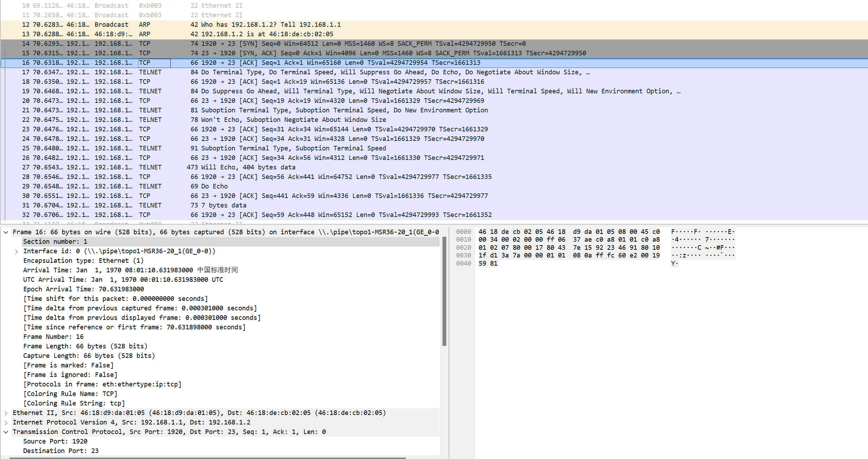
Task: Expand the Interface id tree node
Action: tap(17, 251)
